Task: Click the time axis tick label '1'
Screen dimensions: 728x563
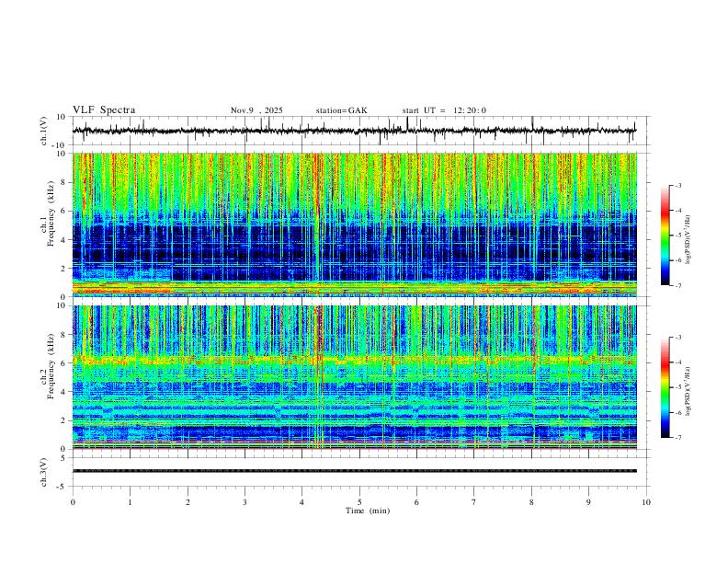Action: coord(130,502)
